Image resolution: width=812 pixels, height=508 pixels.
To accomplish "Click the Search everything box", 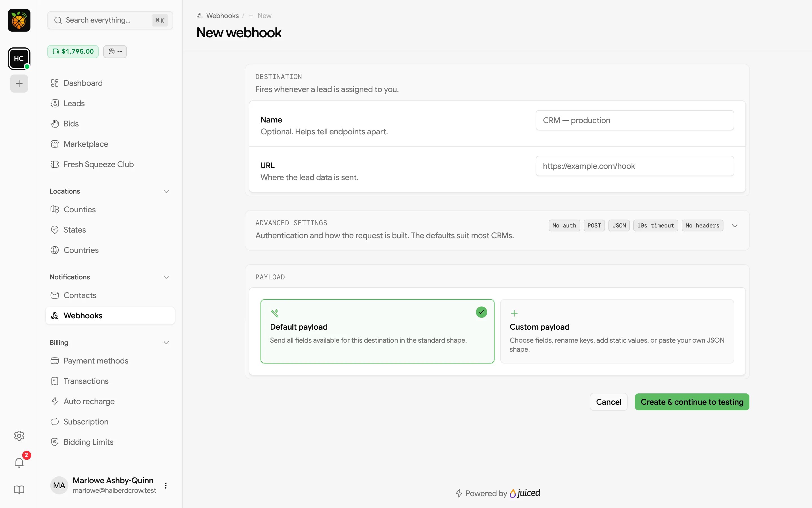I will click(x=110, y=20).
